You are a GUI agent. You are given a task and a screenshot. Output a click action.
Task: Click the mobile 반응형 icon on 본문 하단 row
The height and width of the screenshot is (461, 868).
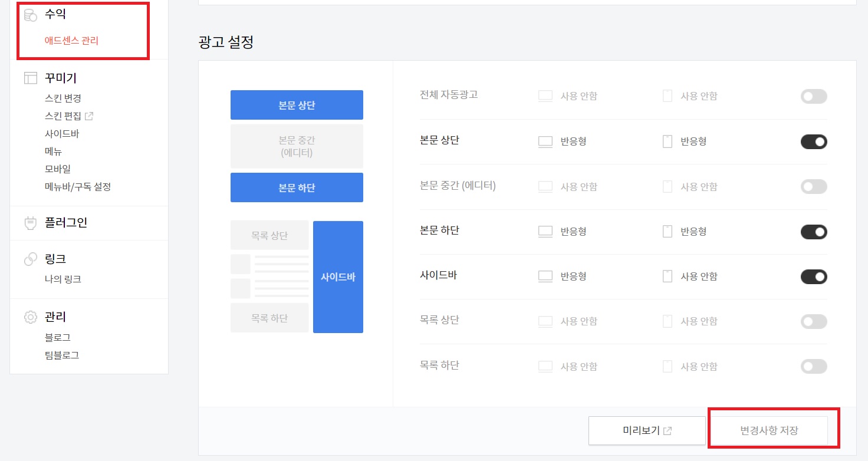click(x=667, y=231)
